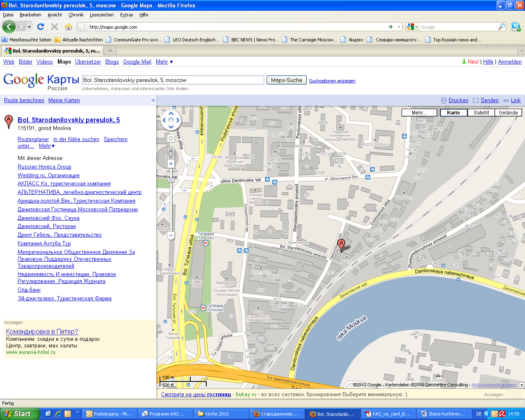Click Suchoptionen anzeigen link
525x420 pixels.
(x=332, y=81)
